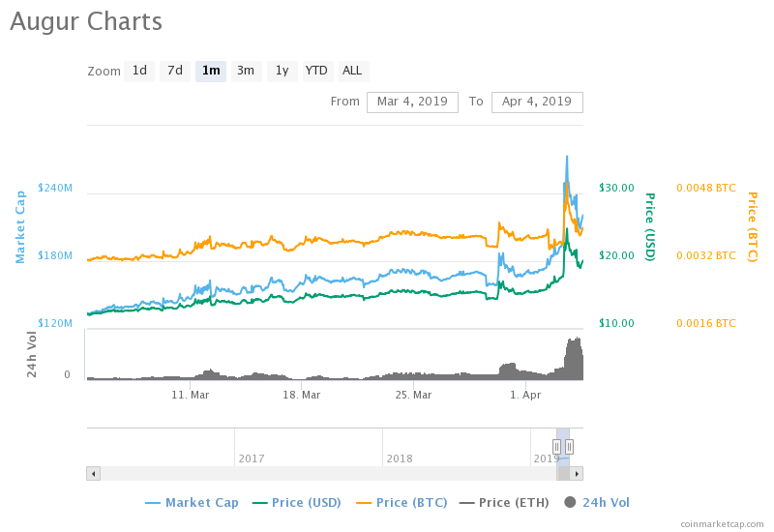Click the Price (BTC) axis title
Viewport: 774px width, 532px height.
click(752, 227)
